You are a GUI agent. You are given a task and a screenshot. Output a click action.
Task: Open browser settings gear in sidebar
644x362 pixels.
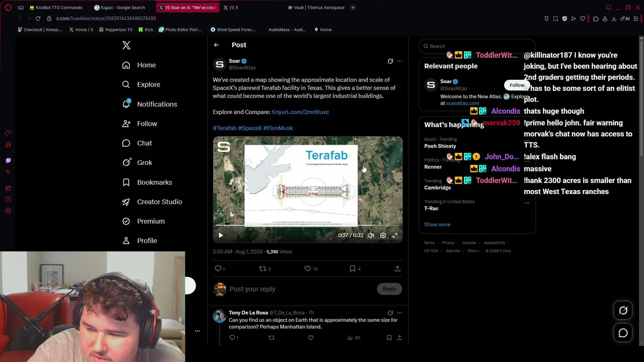tap(8, 210)
